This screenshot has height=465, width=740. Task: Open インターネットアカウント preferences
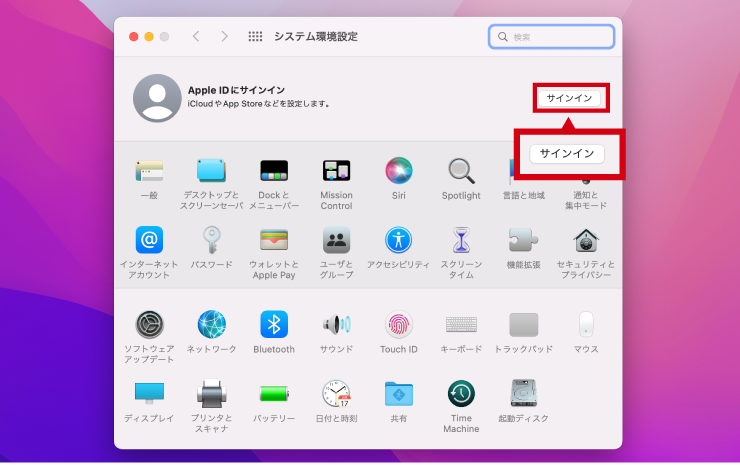point(149,240)
